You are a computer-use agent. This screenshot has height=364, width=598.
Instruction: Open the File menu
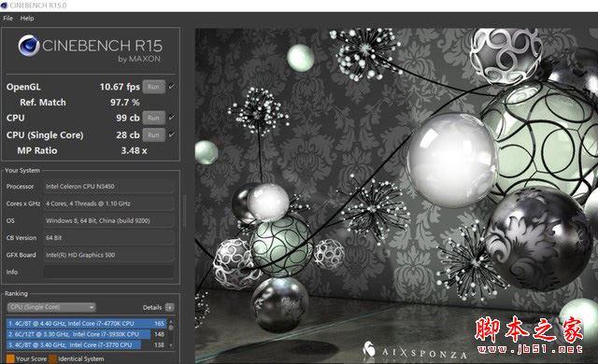click(7, 19)
